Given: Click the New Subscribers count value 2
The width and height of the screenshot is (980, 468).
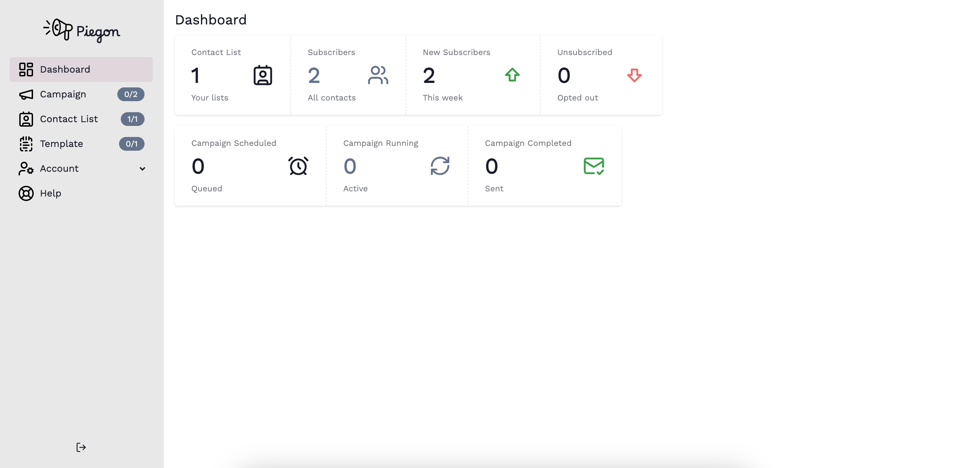Looking at the screenshot, I should click(429, 75).
